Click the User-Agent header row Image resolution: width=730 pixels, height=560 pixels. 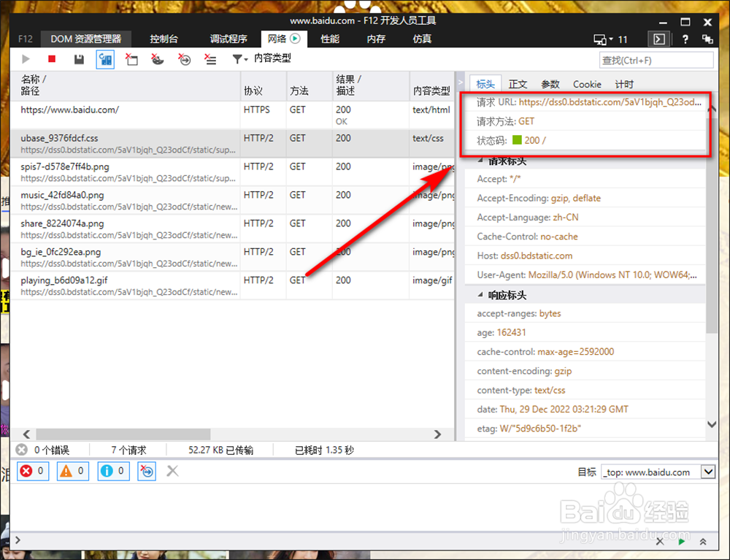[587, 275]
